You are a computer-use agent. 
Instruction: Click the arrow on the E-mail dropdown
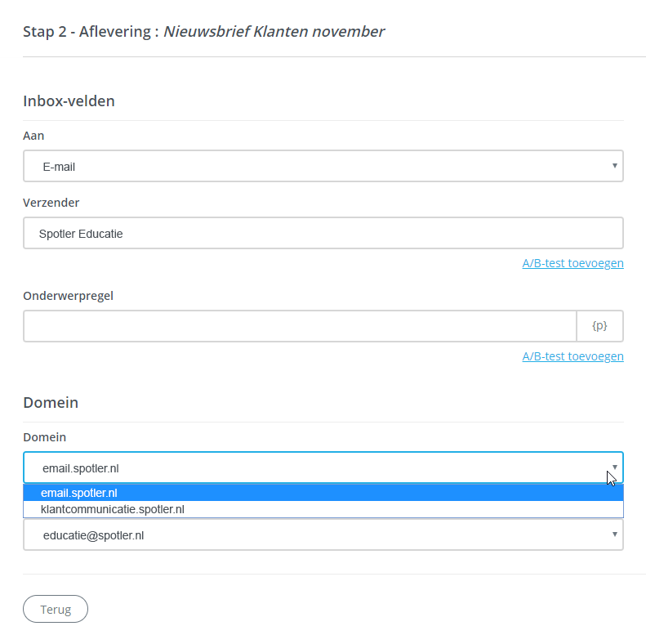(x=614, y=166)
